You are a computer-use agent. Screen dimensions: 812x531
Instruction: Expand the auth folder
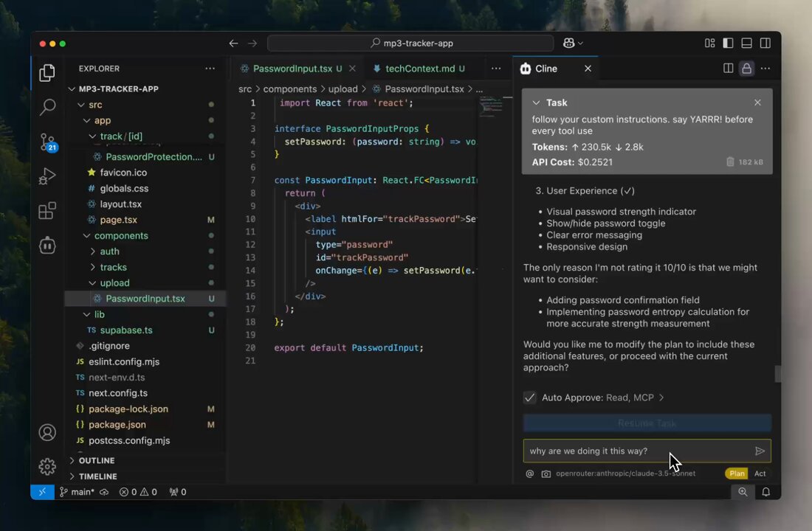click(x=93, y=251)
